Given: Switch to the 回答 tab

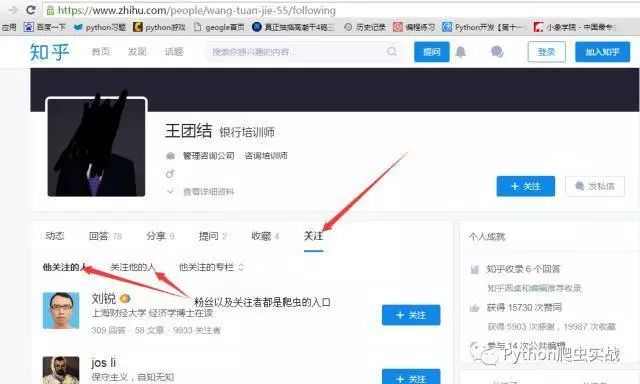Looking at the screenshot, I should (105, 236).
